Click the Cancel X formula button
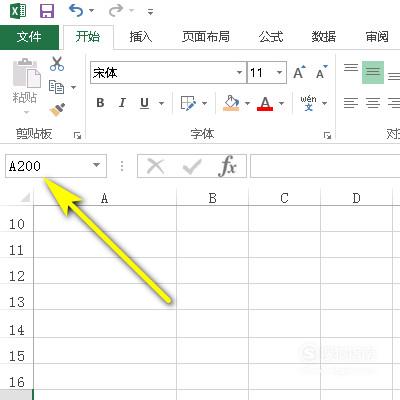Viewport: 400px width, 400px height. [156, 166]
